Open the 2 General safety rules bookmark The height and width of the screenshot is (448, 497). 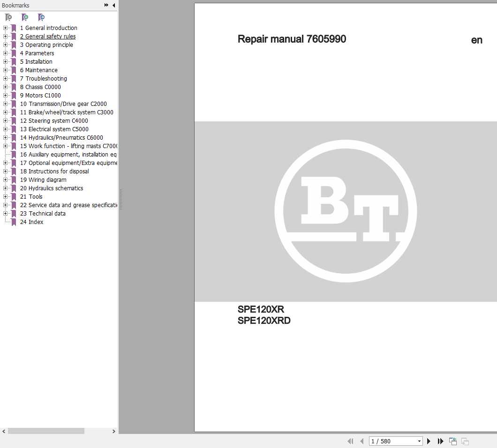tap(48, 36)
